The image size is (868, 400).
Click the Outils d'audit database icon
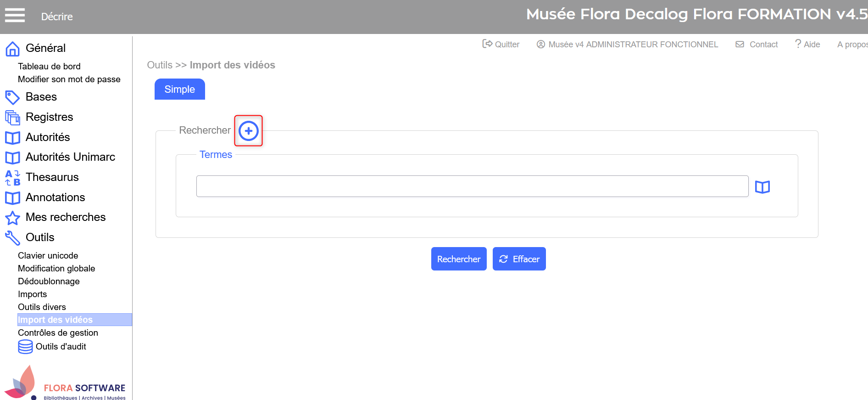pyautogui.click(x=25, y=347)
